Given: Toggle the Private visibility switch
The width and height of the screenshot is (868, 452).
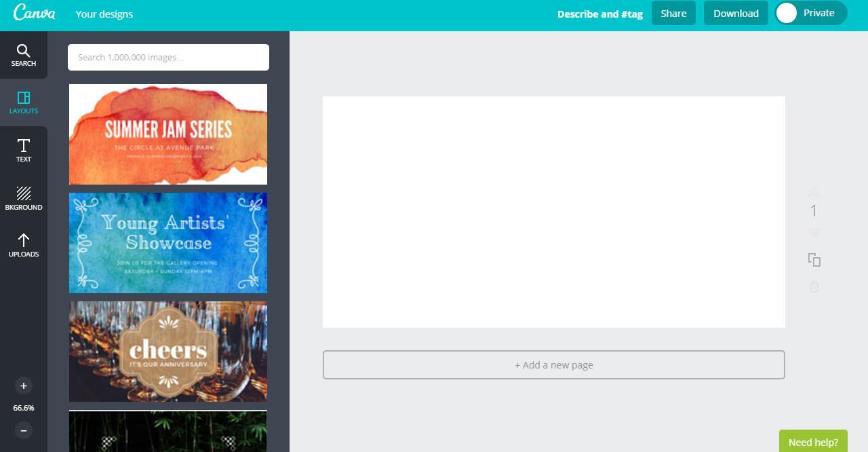Looking at the screenshot, I should click(x=811, y=13).
